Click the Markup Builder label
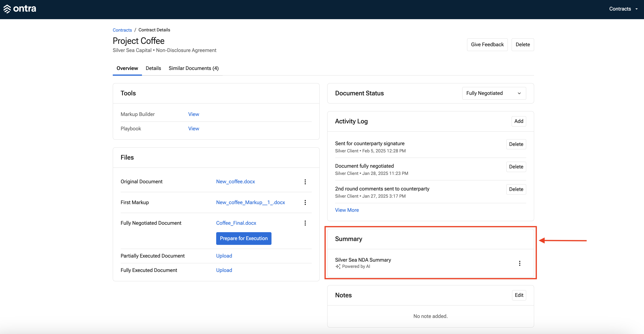The image size is (644, 334). [137, 114]
